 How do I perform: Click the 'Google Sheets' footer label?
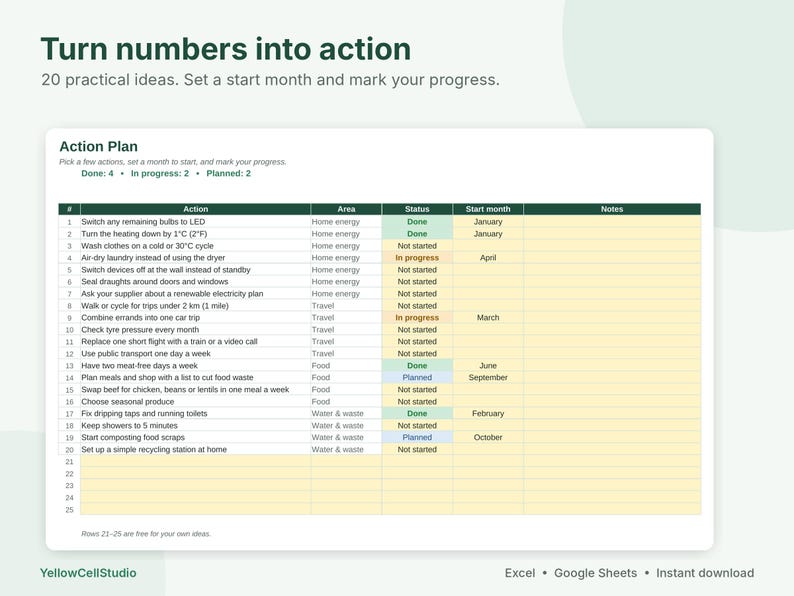pyautogui.click(x=596, y=573)
